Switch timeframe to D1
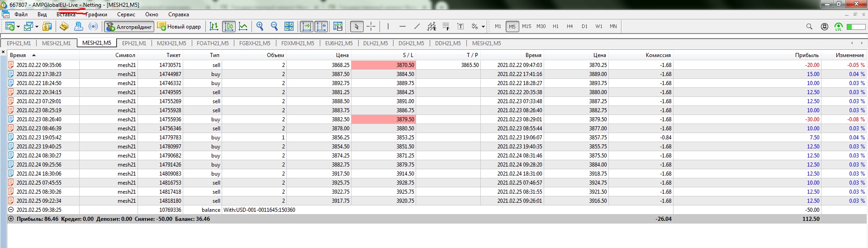Screen dimensions: 868x248 click(584, 27)
